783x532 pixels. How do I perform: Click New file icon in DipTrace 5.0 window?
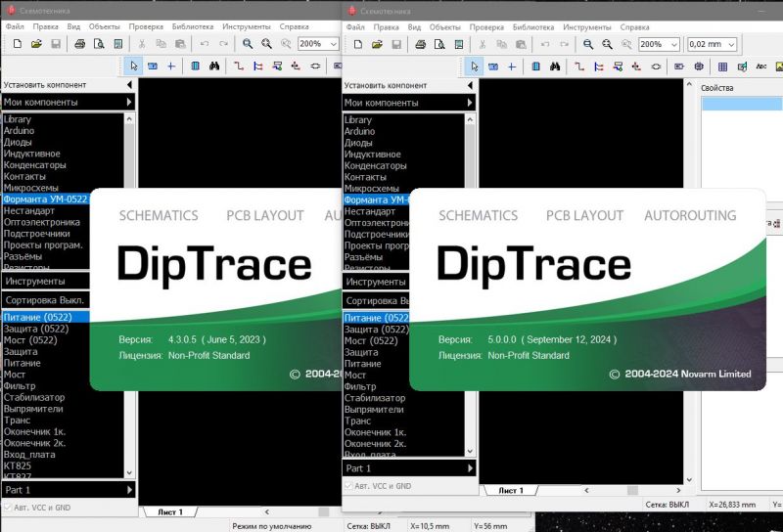[358, 44]
